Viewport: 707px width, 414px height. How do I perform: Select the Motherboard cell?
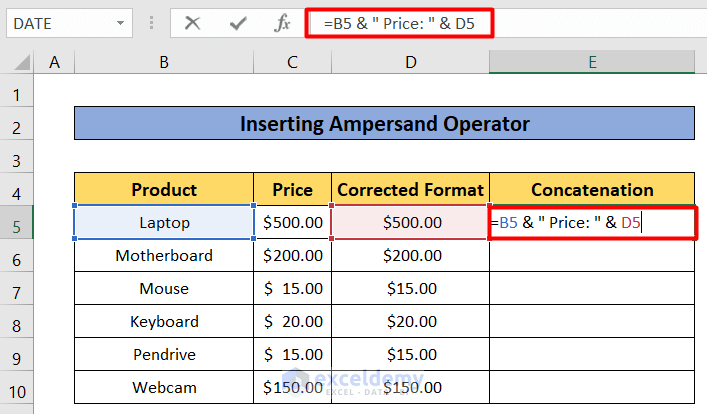(163, 255)
